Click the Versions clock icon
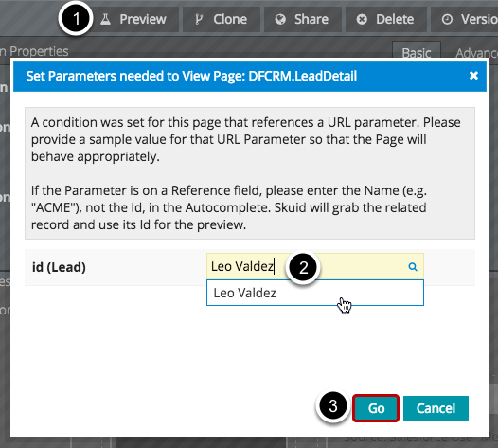The width and height of the screenshot is (498, 448). [447, 19]
